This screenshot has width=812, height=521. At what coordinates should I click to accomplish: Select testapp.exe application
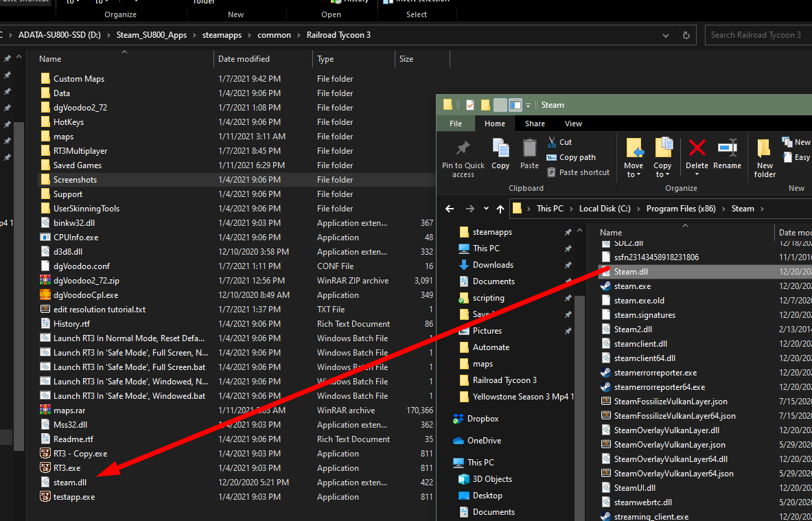[74, 497]
